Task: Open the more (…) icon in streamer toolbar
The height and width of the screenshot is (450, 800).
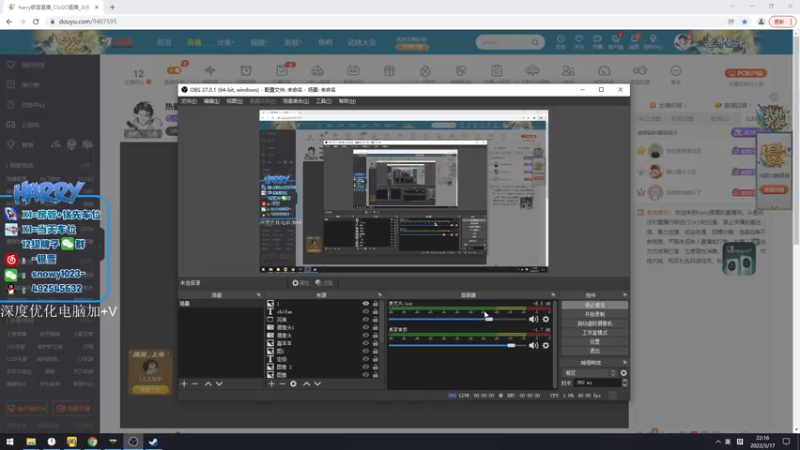Action: 676,71
